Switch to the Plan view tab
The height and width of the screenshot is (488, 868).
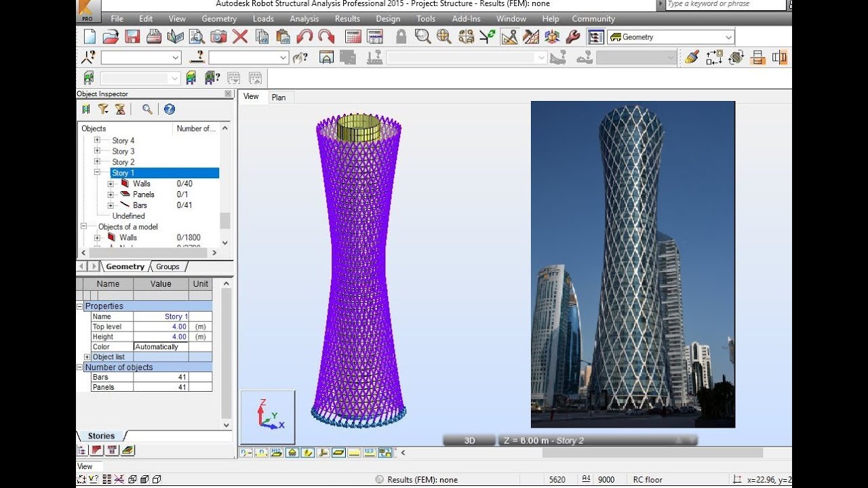(279, 98)
